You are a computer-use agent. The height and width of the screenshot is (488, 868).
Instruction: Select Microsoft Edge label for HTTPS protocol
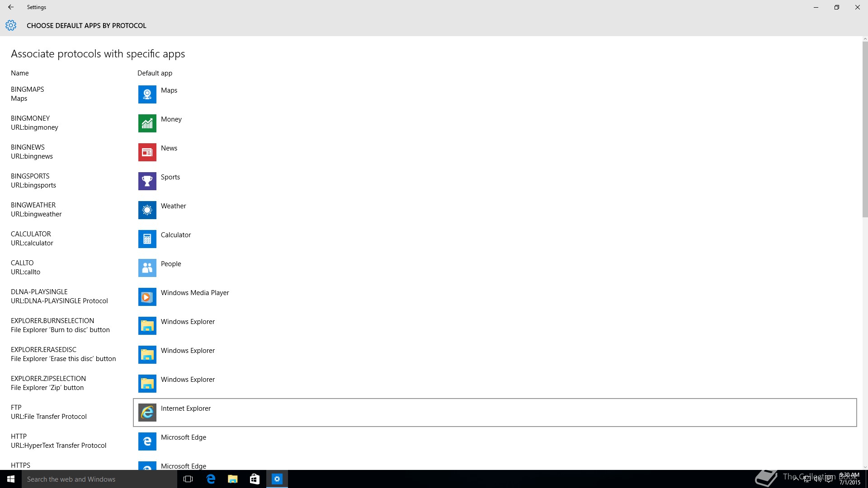click(x=184, y=466)
